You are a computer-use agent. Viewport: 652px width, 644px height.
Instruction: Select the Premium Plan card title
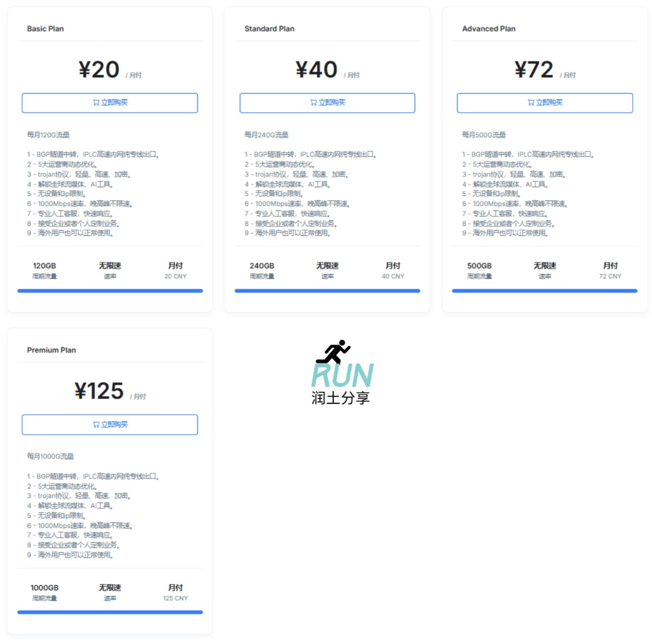51,350
